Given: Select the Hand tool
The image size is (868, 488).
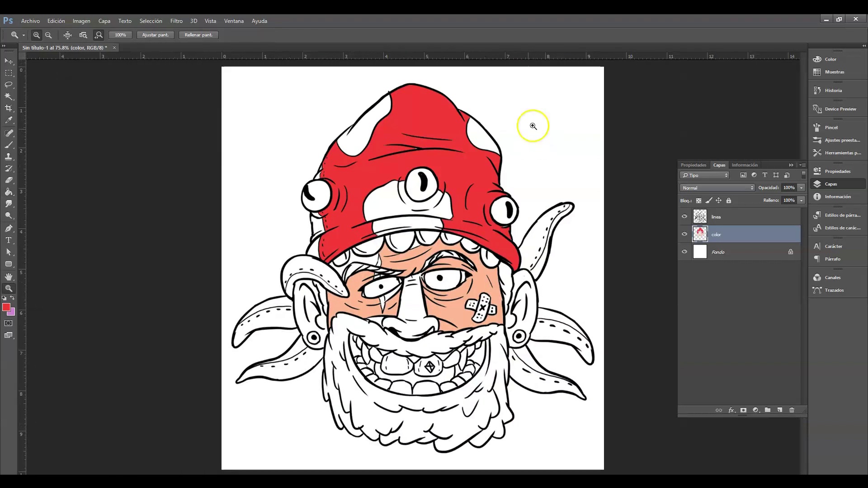Looking at the screenshot, I should (9, 277).
